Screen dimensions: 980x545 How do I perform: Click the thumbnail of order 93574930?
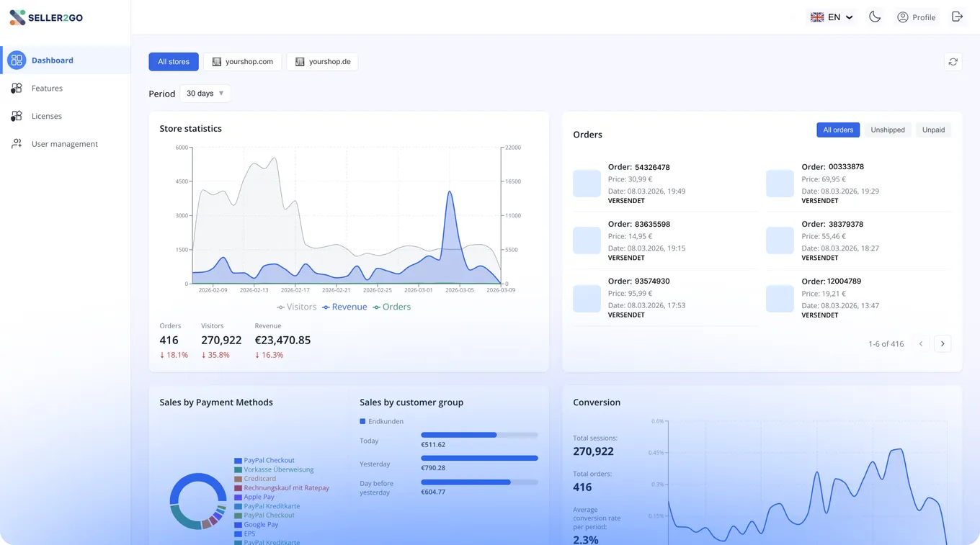[587, 298]
